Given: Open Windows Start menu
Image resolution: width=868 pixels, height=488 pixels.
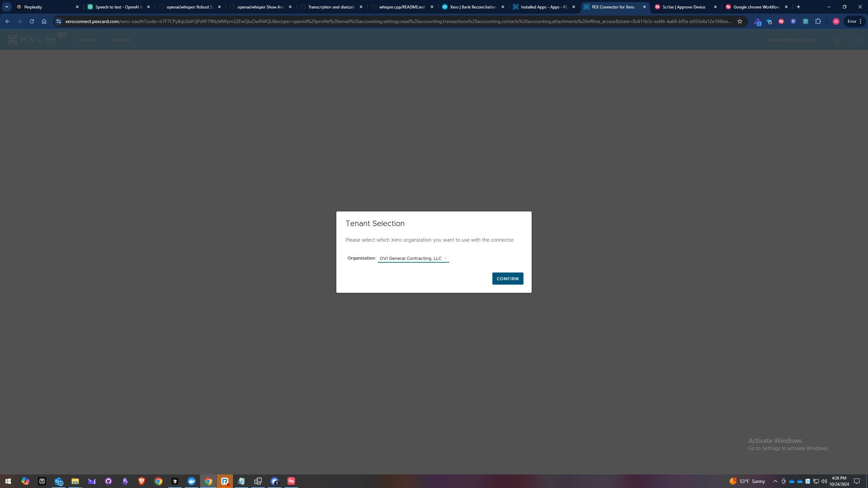Looking at the screenshot, I should point(8,481).
